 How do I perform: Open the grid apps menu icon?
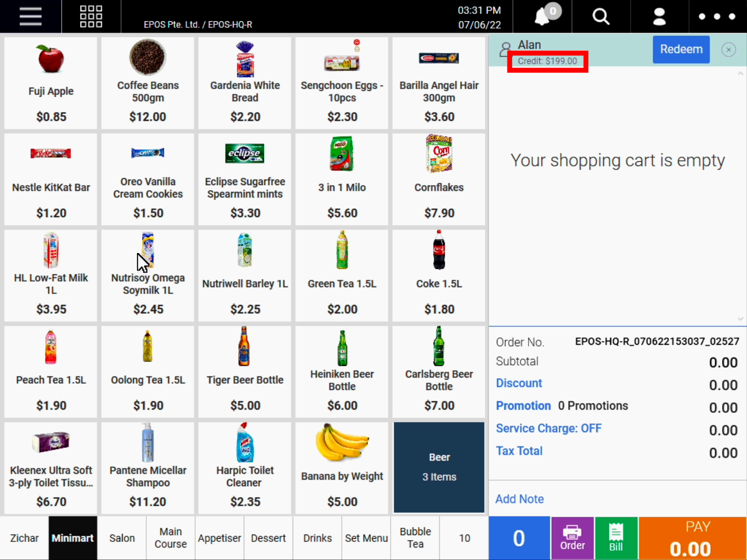(x=91, y=16)
